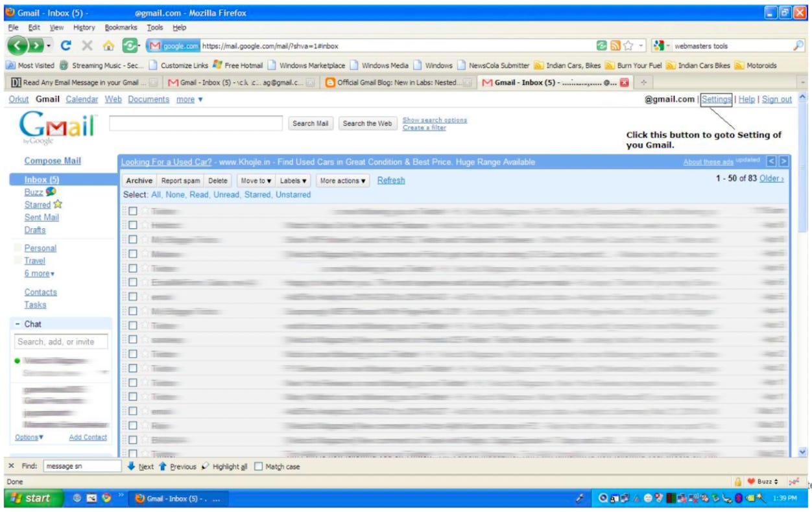Click the Google search engine icon
Image resolution: width=812 pixels, height=512 pixels.
pos(659,46)
